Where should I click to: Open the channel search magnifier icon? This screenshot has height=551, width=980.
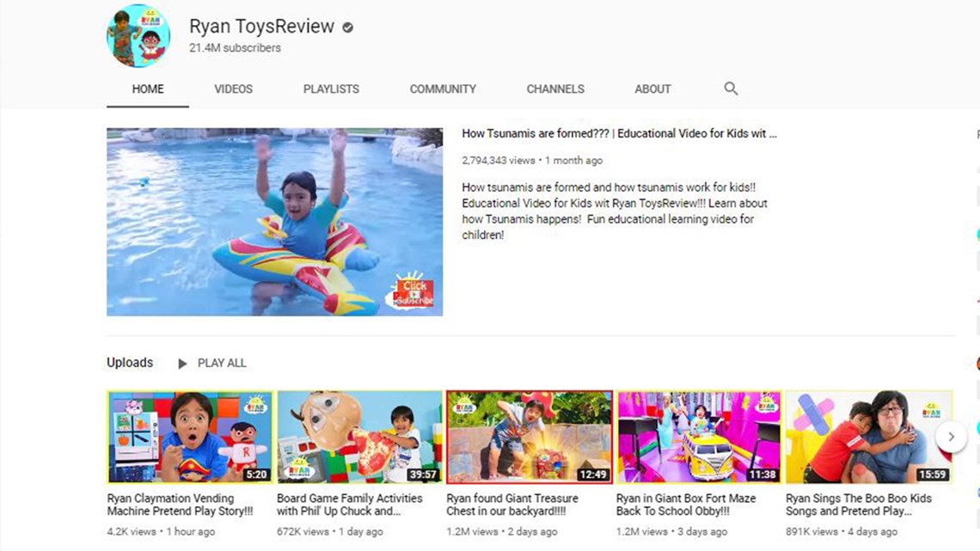tap(731, 89)
